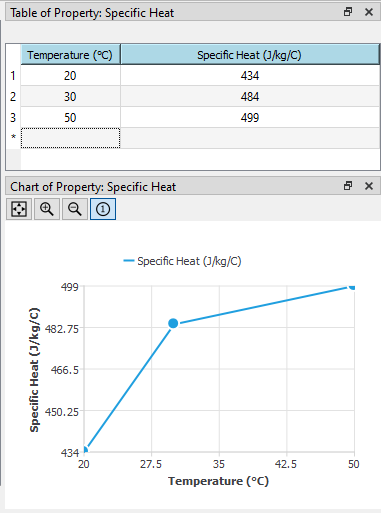
Task: Click the 42.5 x-axis label
Action: coord(286,464)
